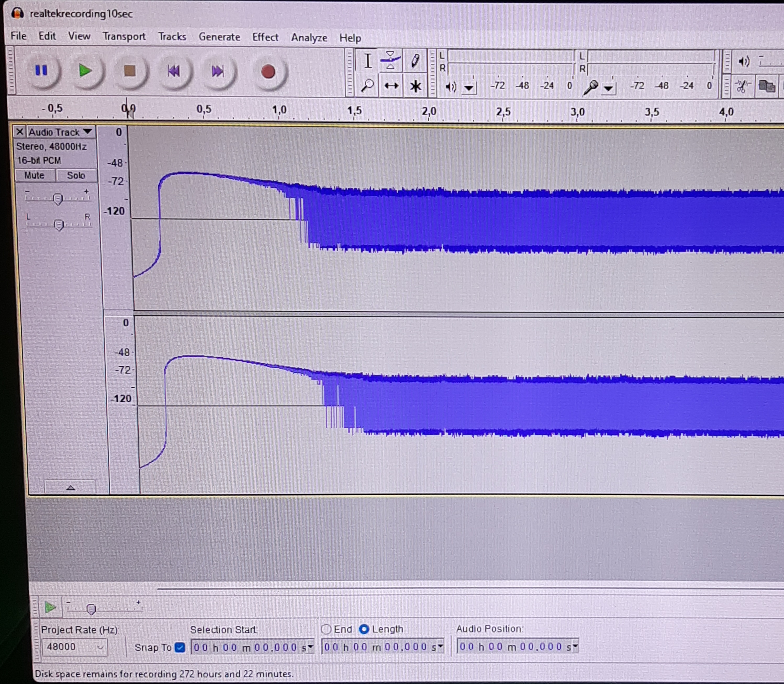Toggle the Snap To checkbox
Screen dimensions: 784x684
coord(180,647)
